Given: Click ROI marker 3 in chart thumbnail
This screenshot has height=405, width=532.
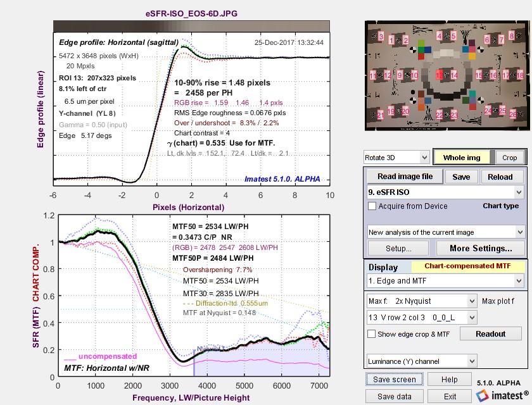Looking at the screenshot, I should pyautogui.click(x=381, y=37).
